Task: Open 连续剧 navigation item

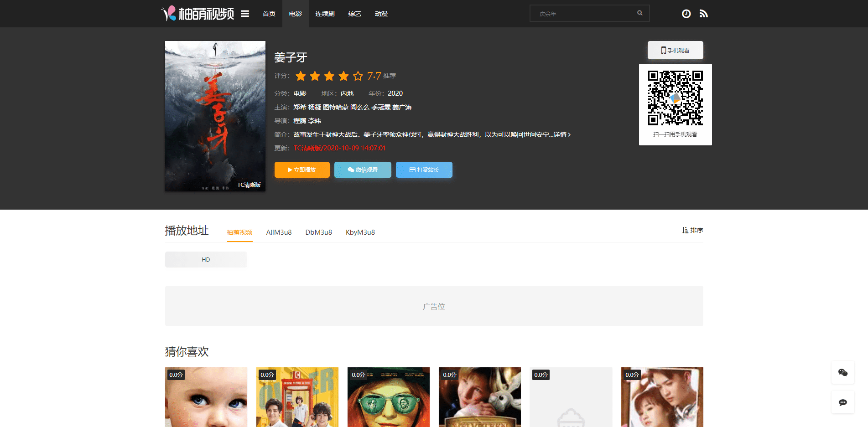Action: [325, 14]
